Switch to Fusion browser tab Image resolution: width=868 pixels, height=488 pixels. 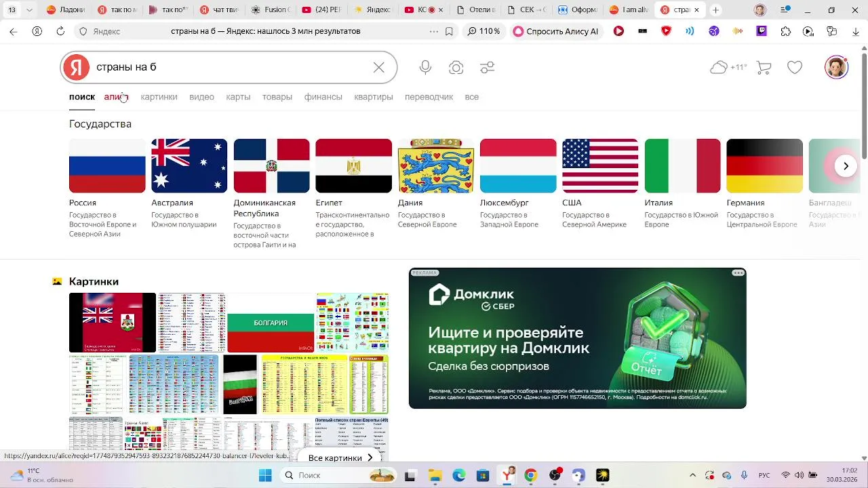pyautogui.click(x=271, y=10)
